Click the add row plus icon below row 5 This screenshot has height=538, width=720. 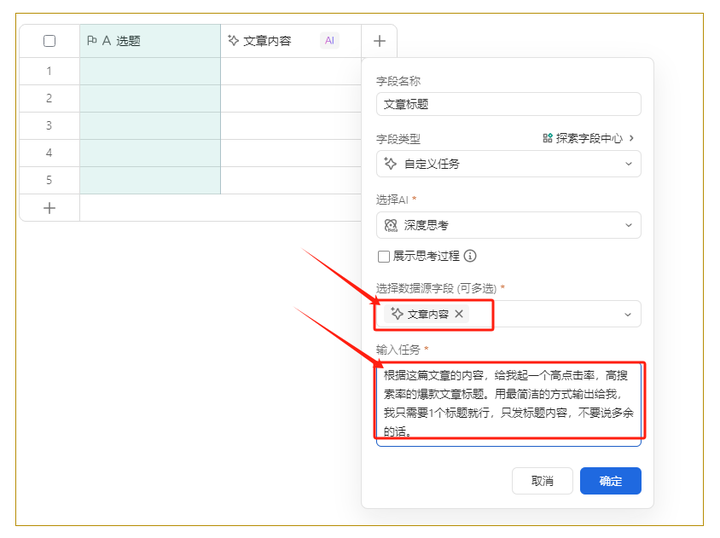(49, 208)
